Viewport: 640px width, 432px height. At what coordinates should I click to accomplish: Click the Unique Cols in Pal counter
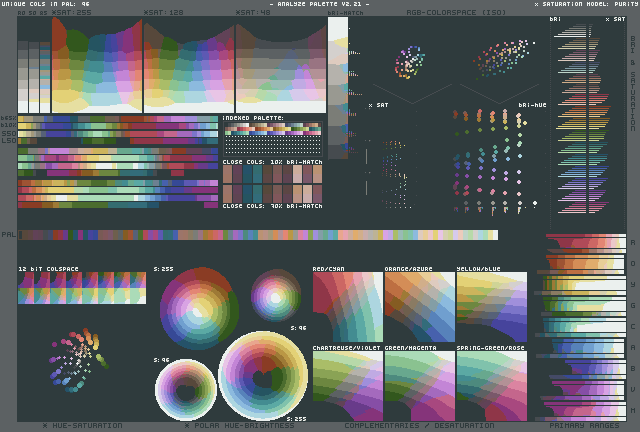pos(47,4)
